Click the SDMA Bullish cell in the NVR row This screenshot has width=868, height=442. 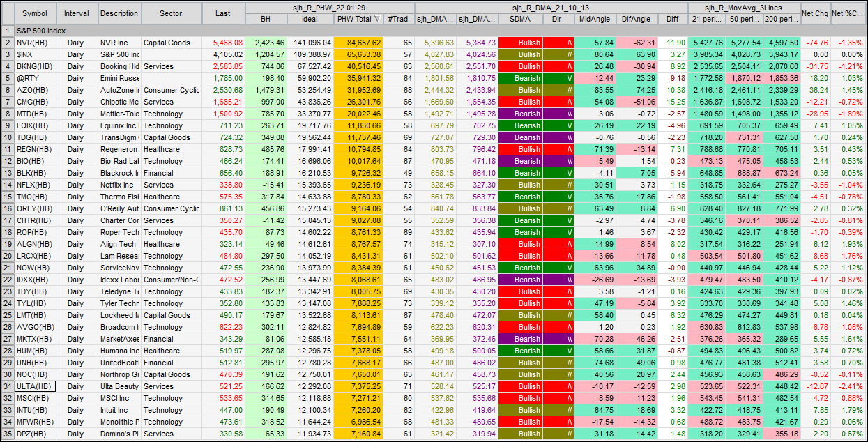point(519,43)
